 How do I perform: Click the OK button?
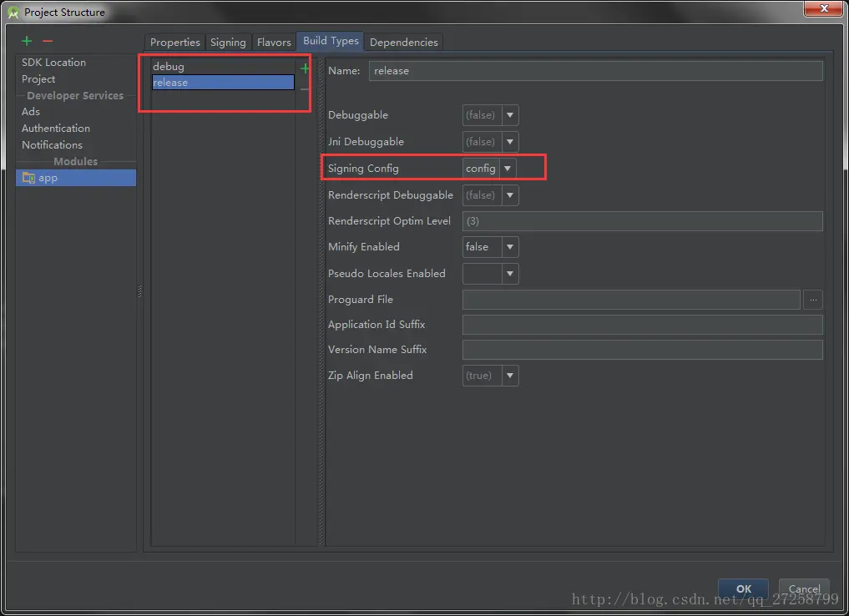(743, 589)
